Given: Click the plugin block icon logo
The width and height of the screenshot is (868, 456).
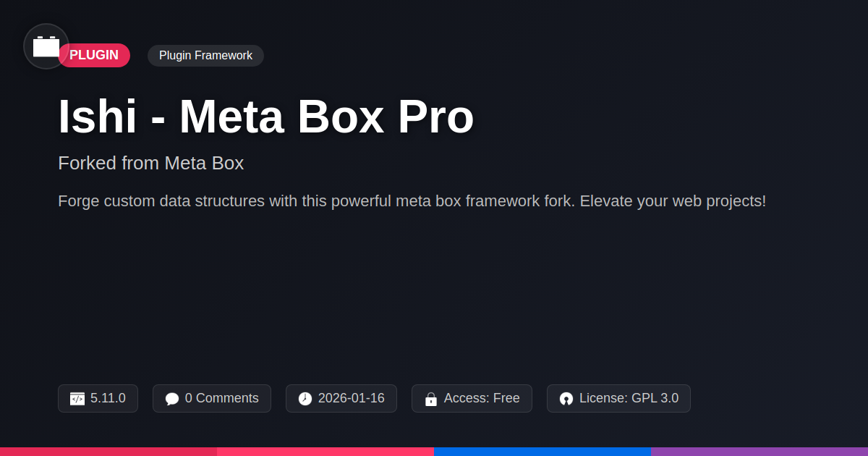Looking at the screenshot, I should pos(46,46).
